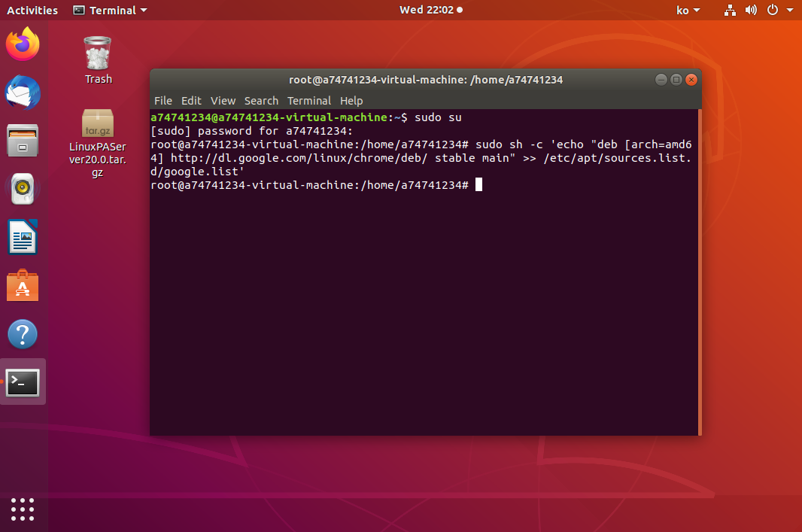Image resolution: width=802 pixels, height=532 pixels.
Task: Open the Files manager dock icon
Action: point(23,140)
